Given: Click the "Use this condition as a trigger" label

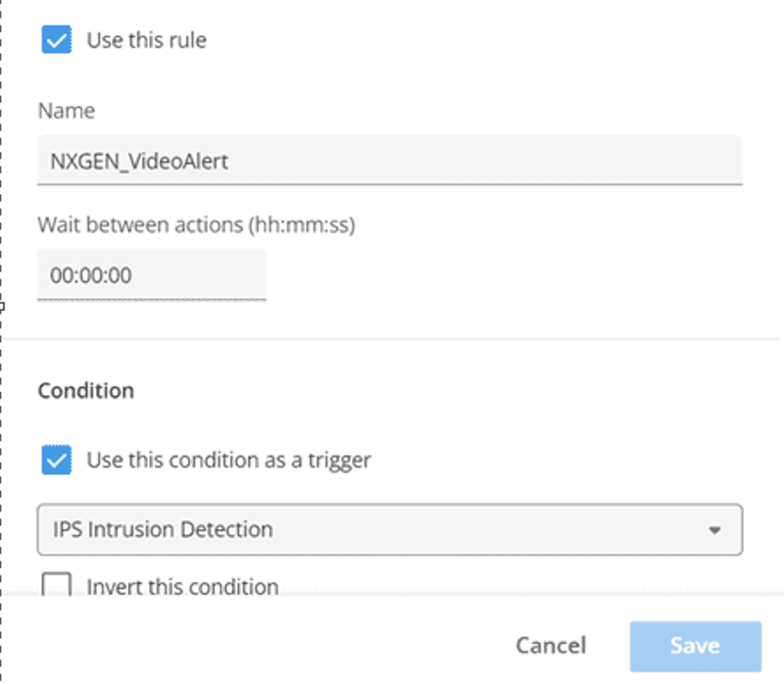Looking at the screenshot, I should click(x=228, y=459).
